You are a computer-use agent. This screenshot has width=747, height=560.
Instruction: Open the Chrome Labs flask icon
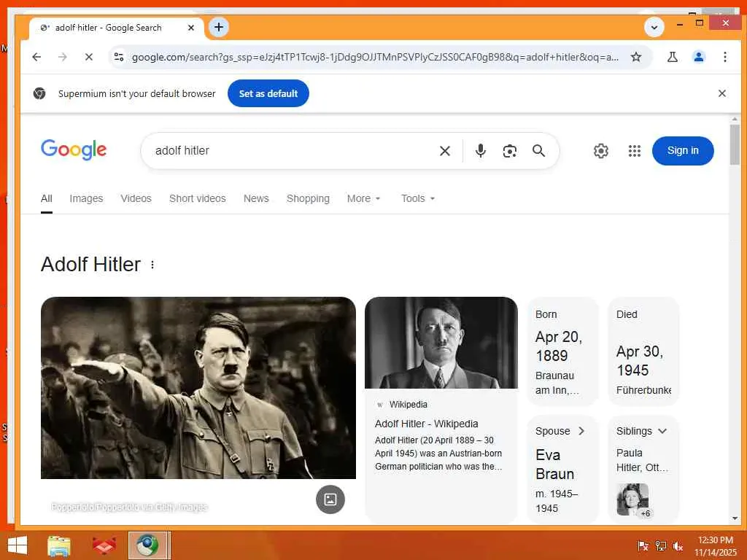click(672, 57)
